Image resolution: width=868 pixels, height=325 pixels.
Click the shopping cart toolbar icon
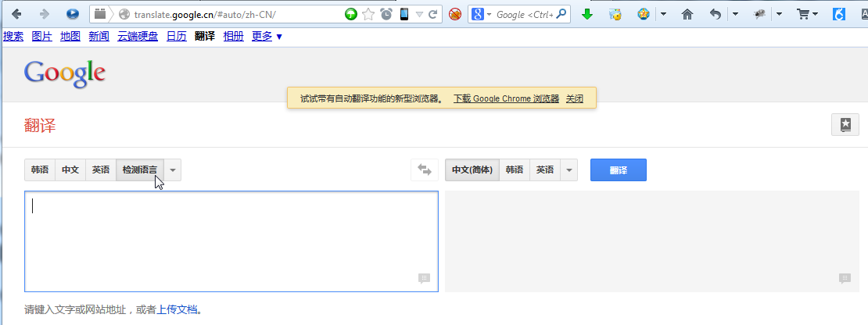[802, 14]
